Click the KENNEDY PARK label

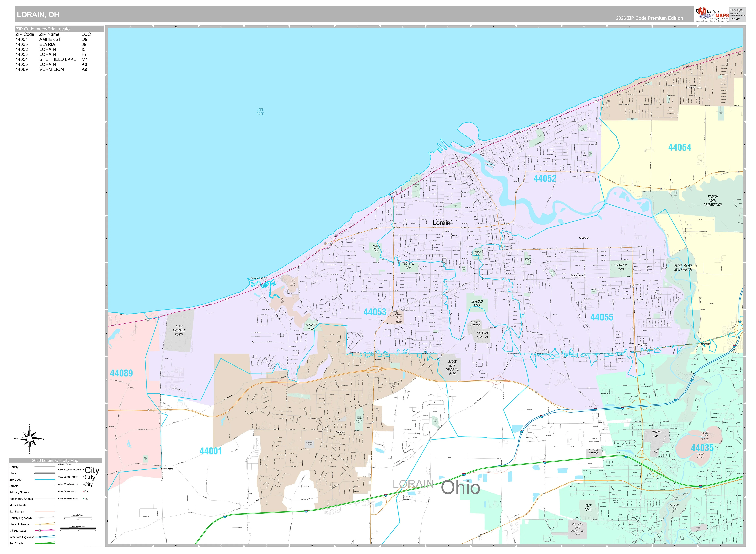[311, 327]
